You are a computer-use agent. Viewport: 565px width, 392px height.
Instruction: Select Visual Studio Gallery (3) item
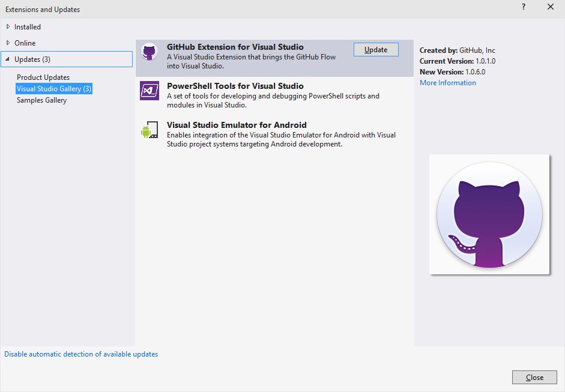coord(54,89)
